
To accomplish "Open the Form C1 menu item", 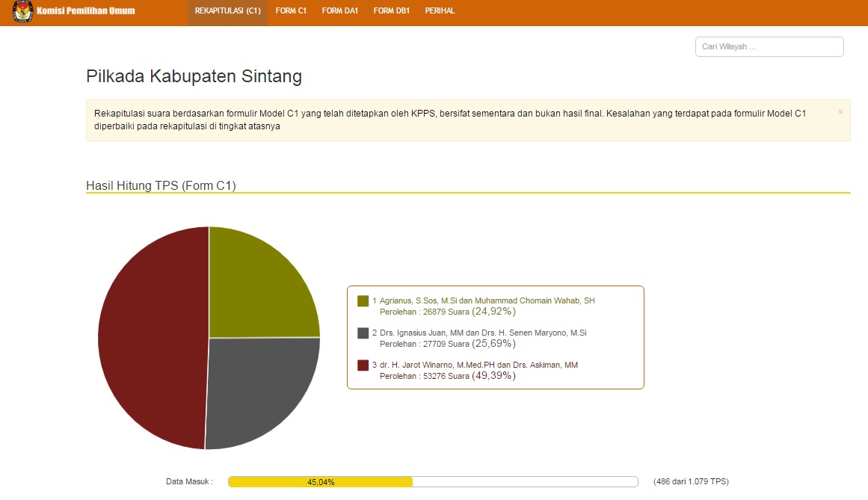I will click(x=291, y=11).
